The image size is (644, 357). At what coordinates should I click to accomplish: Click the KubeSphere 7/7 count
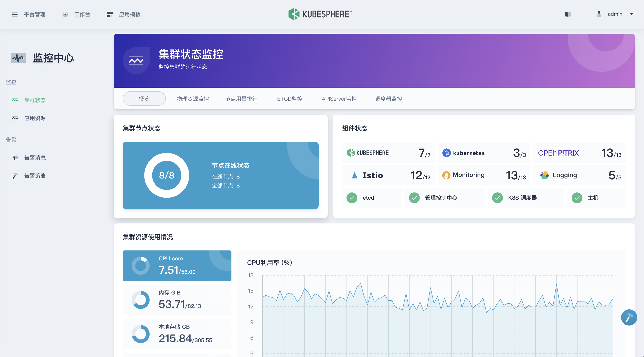click(424, 153)
